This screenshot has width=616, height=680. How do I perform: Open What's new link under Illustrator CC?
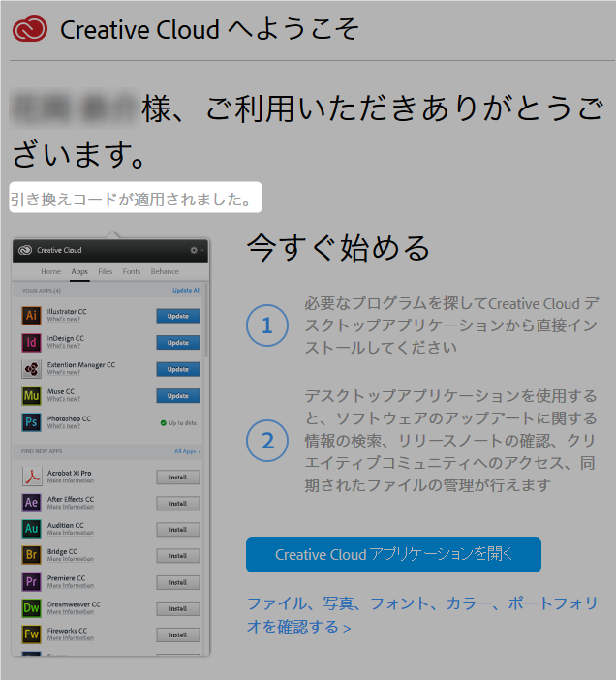(x=64, y=320)
